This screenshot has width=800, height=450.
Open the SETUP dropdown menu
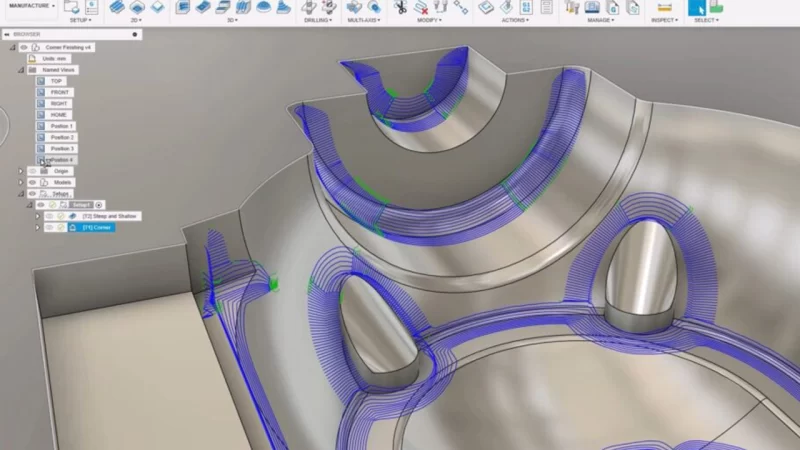coord(81,20)
